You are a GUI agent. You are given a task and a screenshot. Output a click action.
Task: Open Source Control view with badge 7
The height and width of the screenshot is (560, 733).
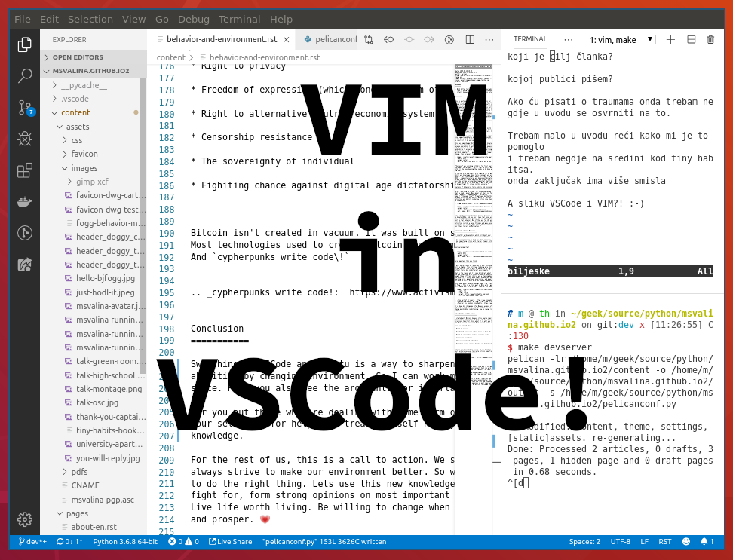click(x=25, y=108)
